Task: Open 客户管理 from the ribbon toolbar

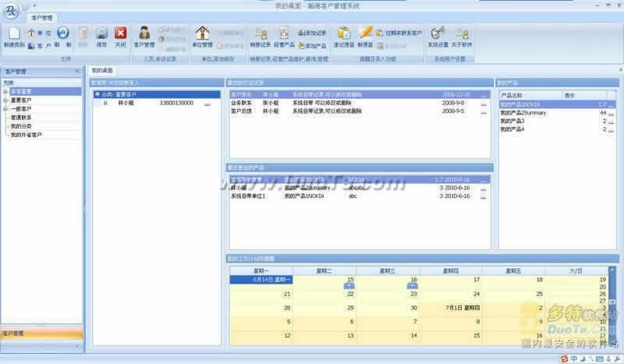Action: point(144,37)
